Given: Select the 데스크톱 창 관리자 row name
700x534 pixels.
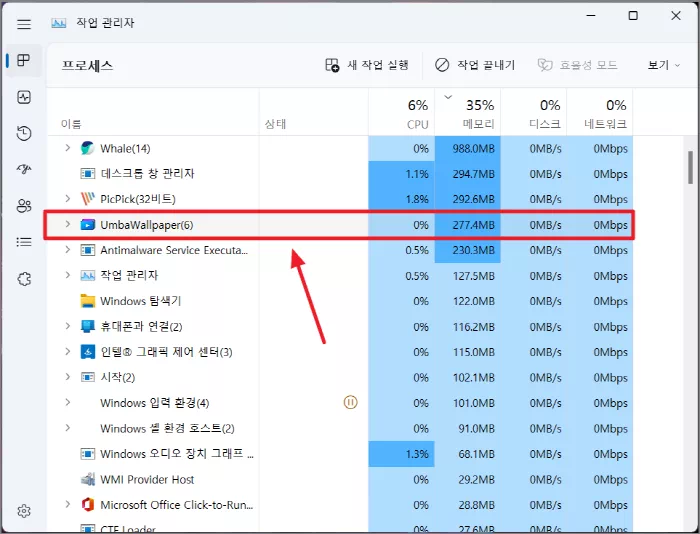Looking at the screenshot, I should pos(147,173).
